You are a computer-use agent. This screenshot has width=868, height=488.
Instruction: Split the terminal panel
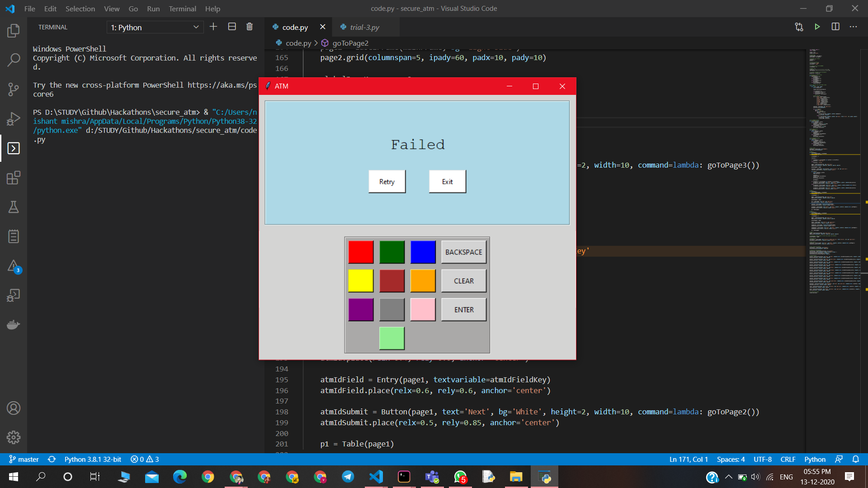point(232,27)
